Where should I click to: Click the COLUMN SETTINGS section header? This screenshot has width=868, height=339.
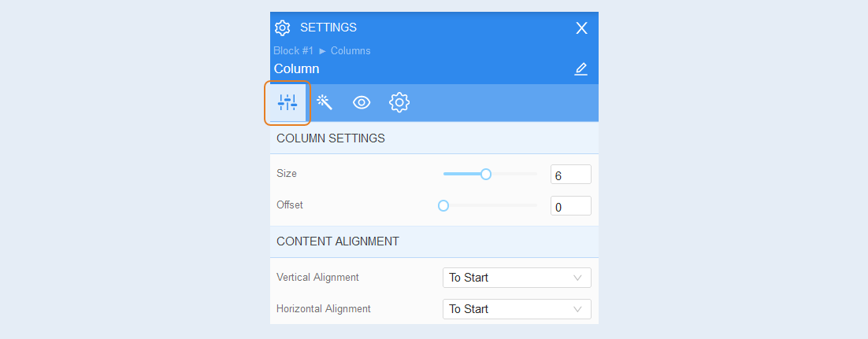click(434, 138)
